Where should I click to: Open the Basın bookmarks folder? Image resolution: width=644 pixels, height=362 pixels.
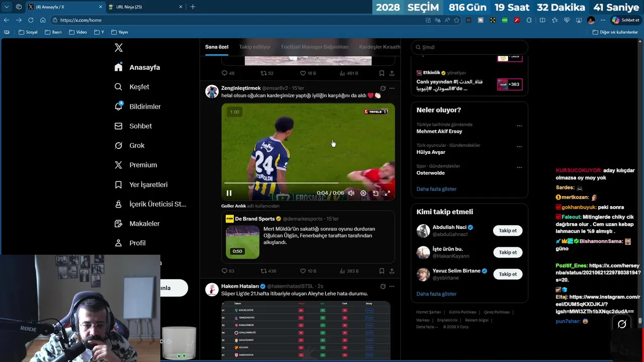pyautogui.click(x=53, y=32)
